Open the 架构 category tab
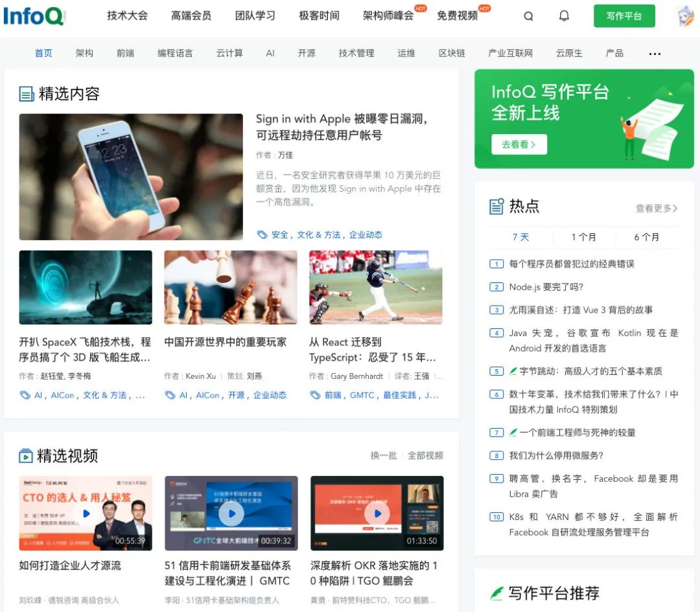700x612 pixels. click(84, 53)
